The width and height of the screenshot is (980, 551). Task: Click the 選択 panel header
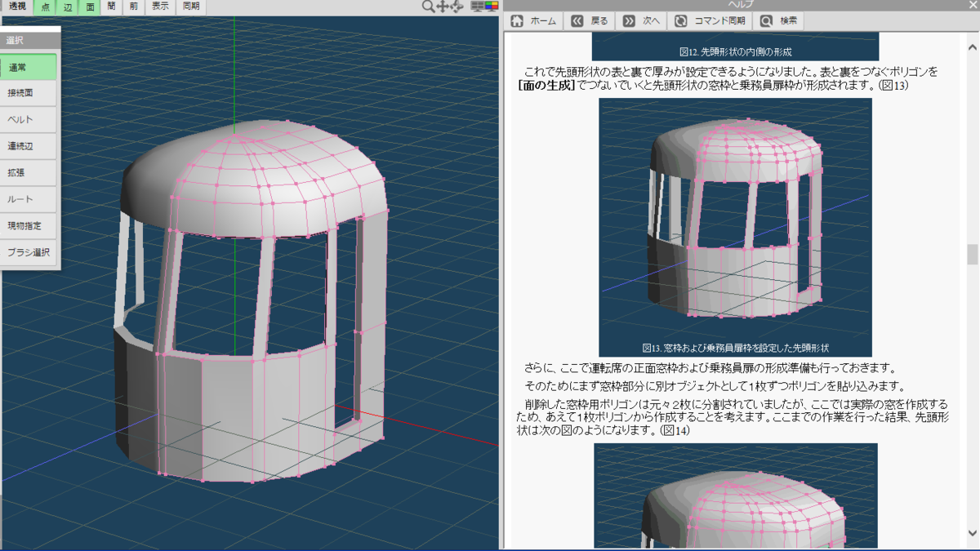30,40
